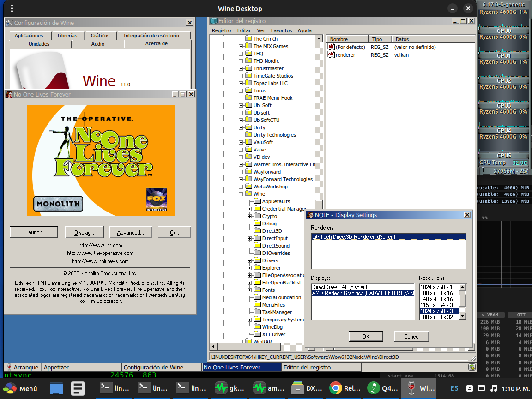Click the registry tree scroll up arrow
Image resolution: width=532 pixels, height=399 pixels.
point(319,39)
